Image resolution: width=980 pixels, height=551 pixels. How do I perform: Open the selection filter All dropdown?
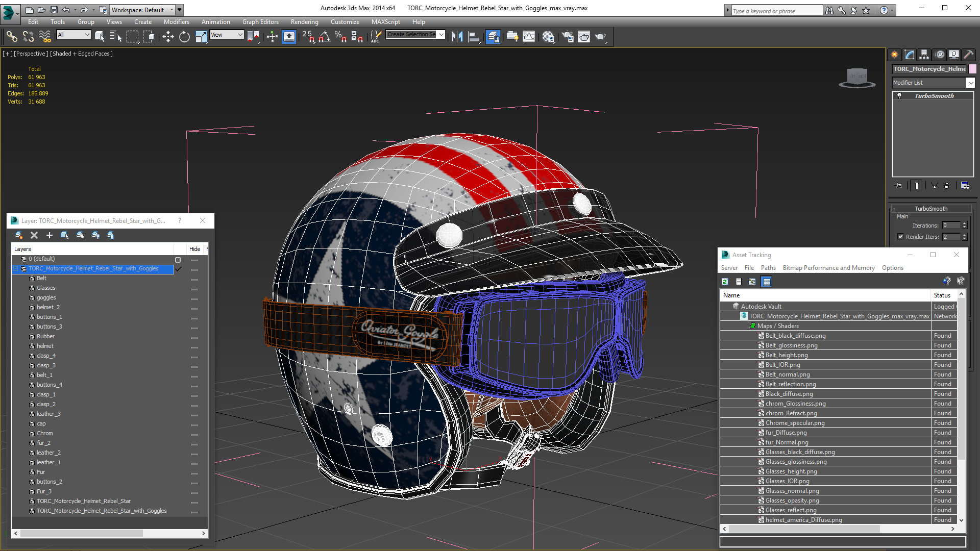coord(73,35)
